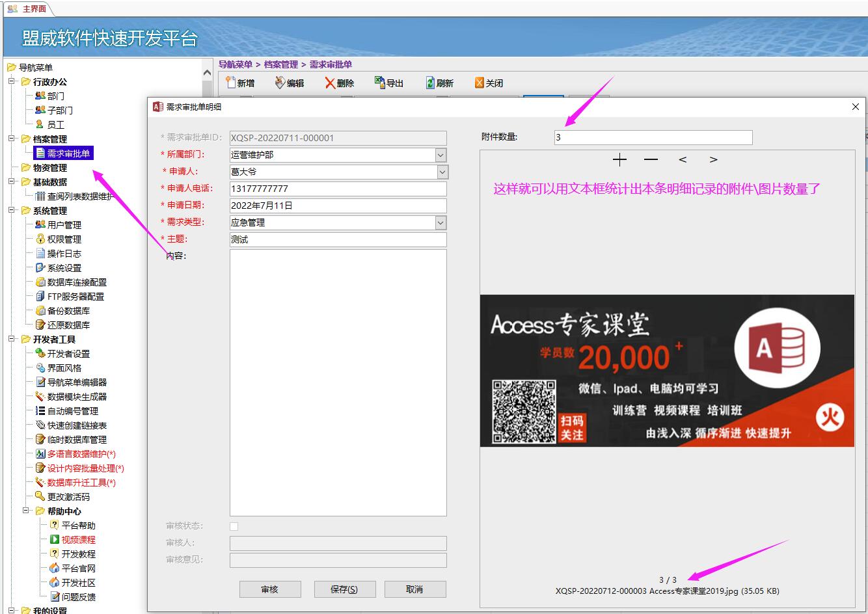Screen dimensions: 868x614
Task: Open 平台官网 item
Action: [x=78, y=568]
